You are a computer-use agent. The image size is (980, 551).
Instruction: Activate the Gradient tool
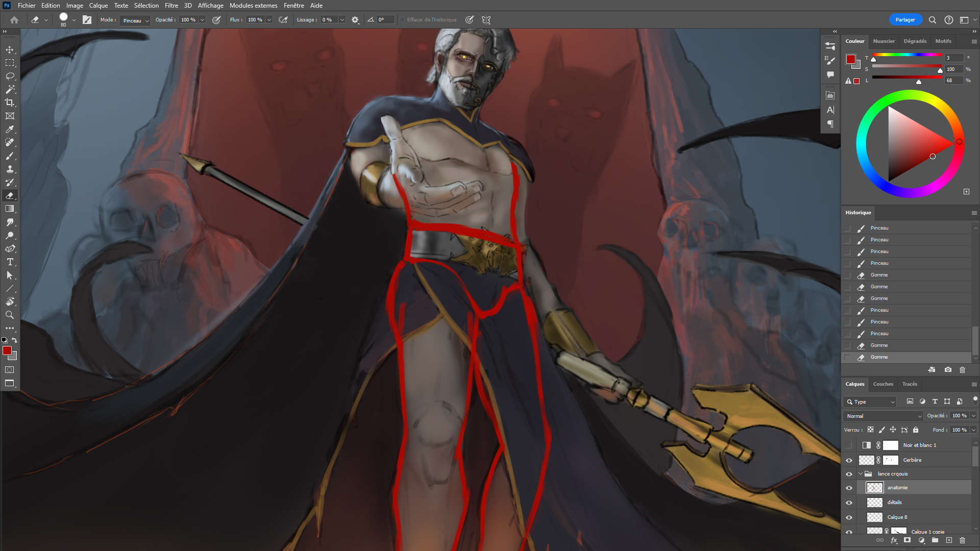coord(10,209)
